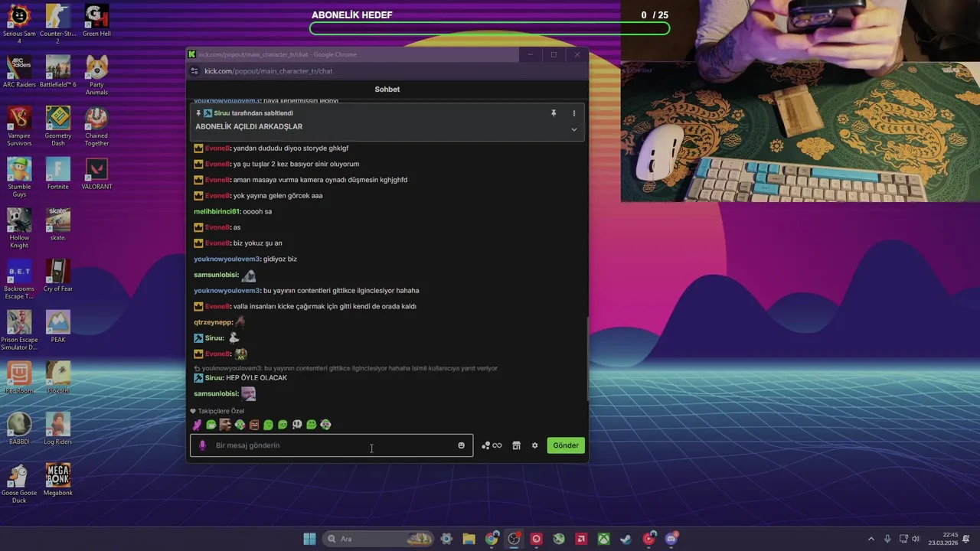Select Geometry Dash desktop icon
This screenshot has height=551, width=980.
click(58, 126)
